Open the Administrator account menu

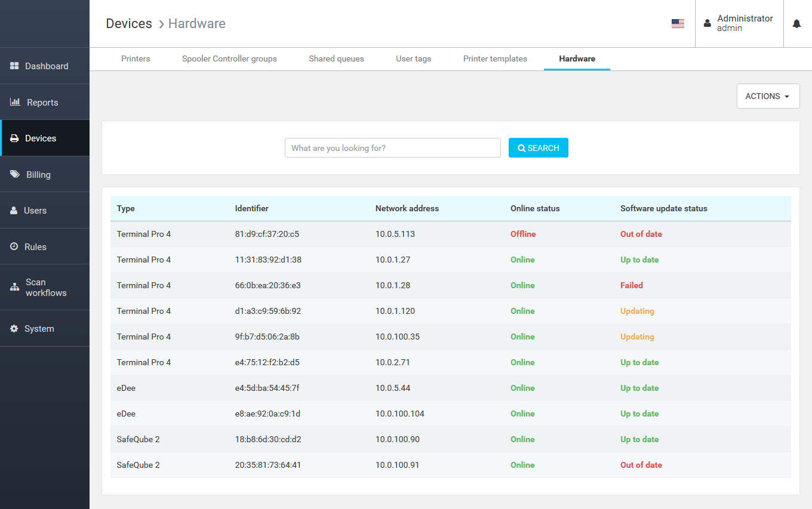(739, 23)
